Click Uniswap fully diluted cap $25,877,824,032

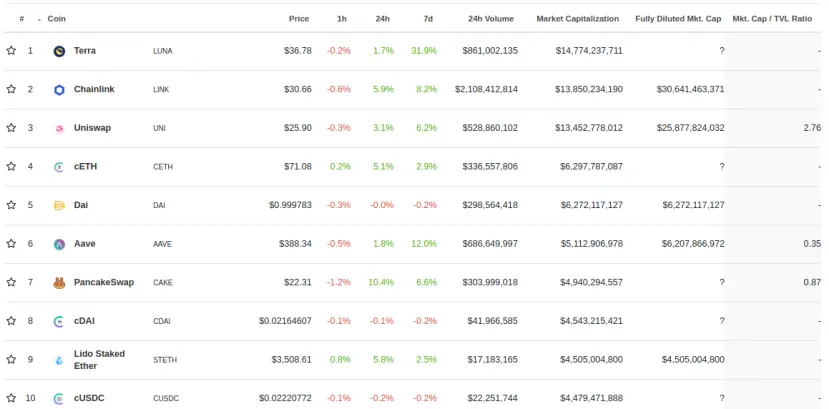690,128
